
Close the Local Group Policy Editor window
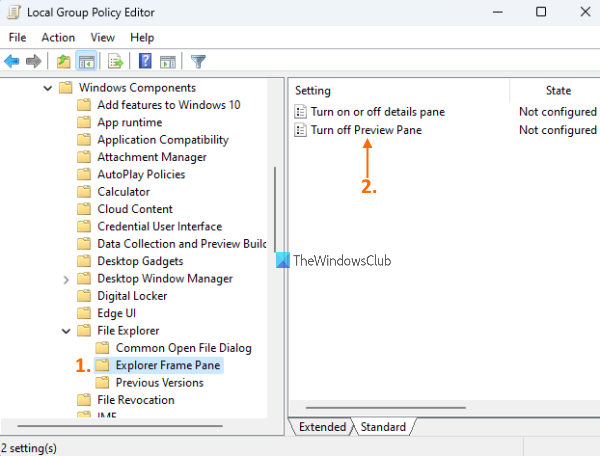(585, 12)
